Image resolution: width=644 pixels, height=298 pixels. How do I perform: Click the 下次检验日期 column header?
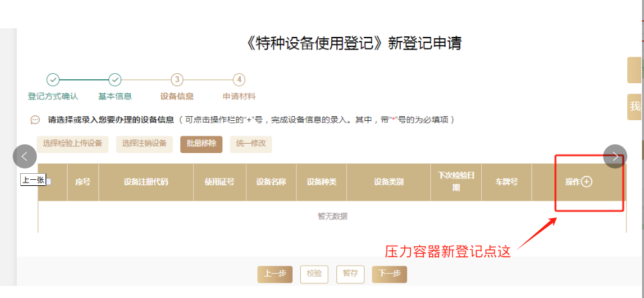(x=456, y=182)
